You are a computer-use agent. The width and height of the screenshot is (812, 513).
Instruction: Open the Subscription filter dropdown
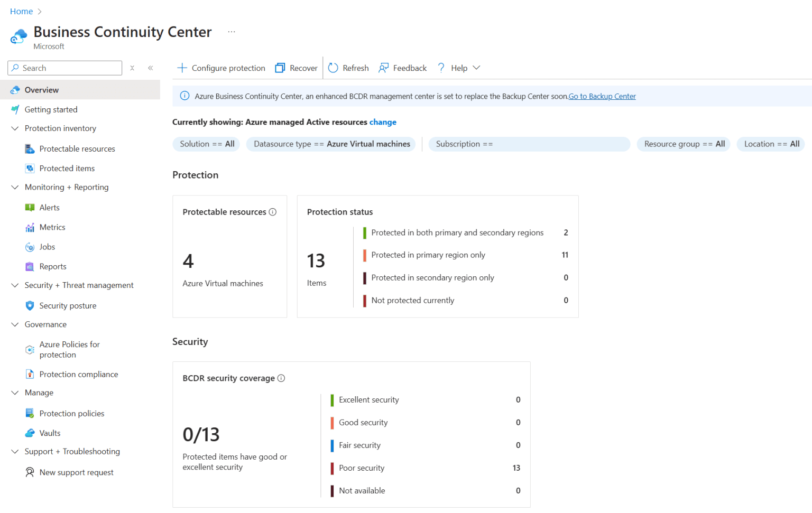[529, 144]
